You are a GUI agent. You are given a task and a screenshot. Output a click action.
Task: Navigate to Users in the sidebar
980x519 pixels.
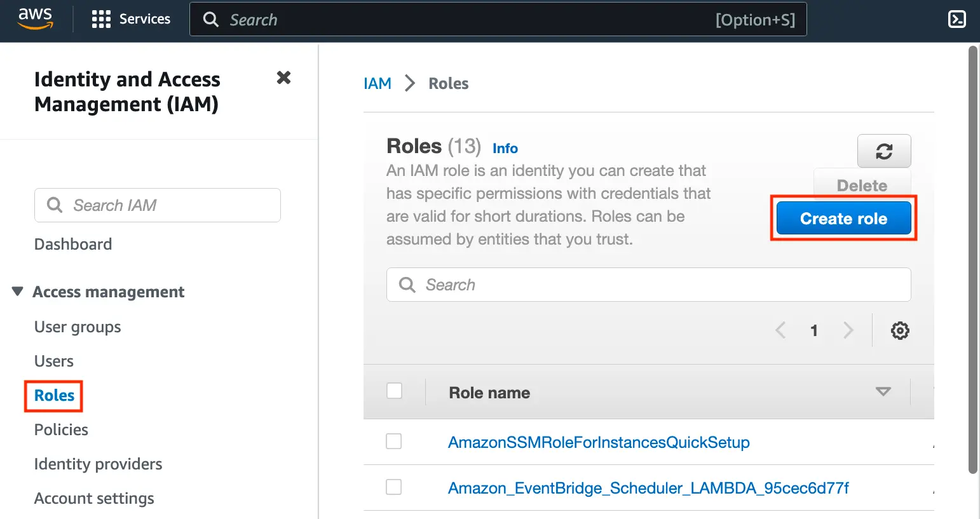tap(54, 361)
